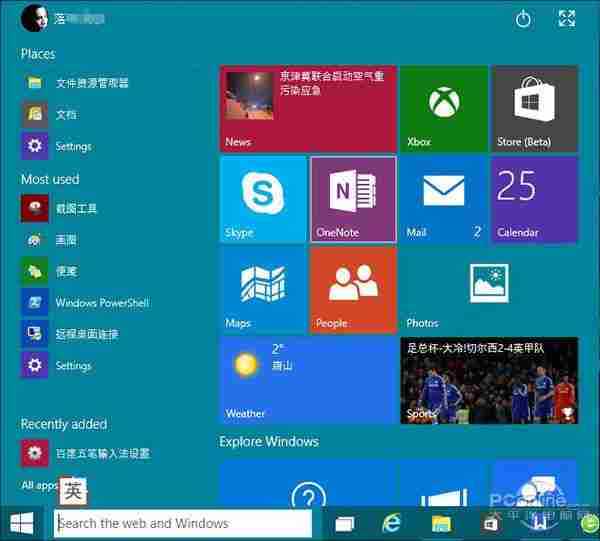Expand Start menu to full screen

point(567,19)
